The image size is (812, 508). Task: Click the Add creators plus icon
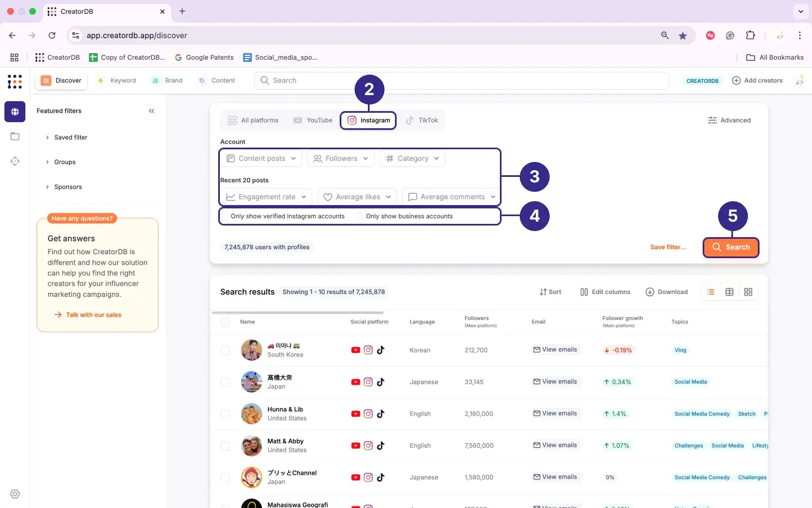(736, 81)
